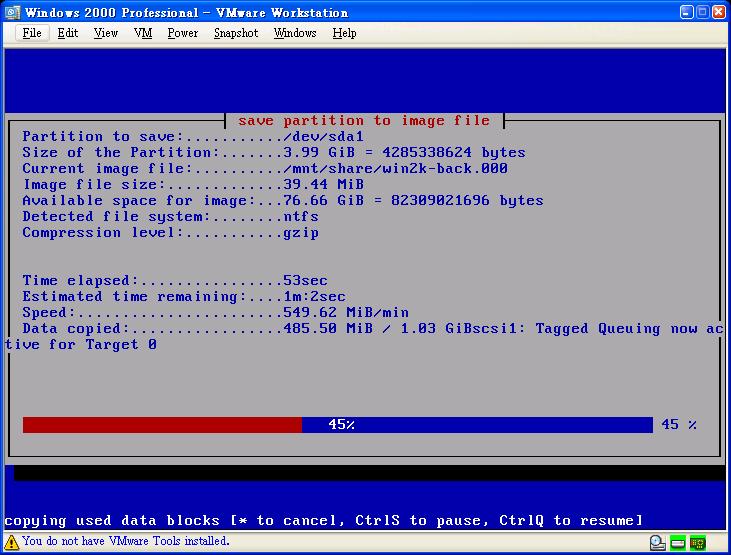Open the VM menu
This screenshot has width=731, height=555.
pos(143,33)
